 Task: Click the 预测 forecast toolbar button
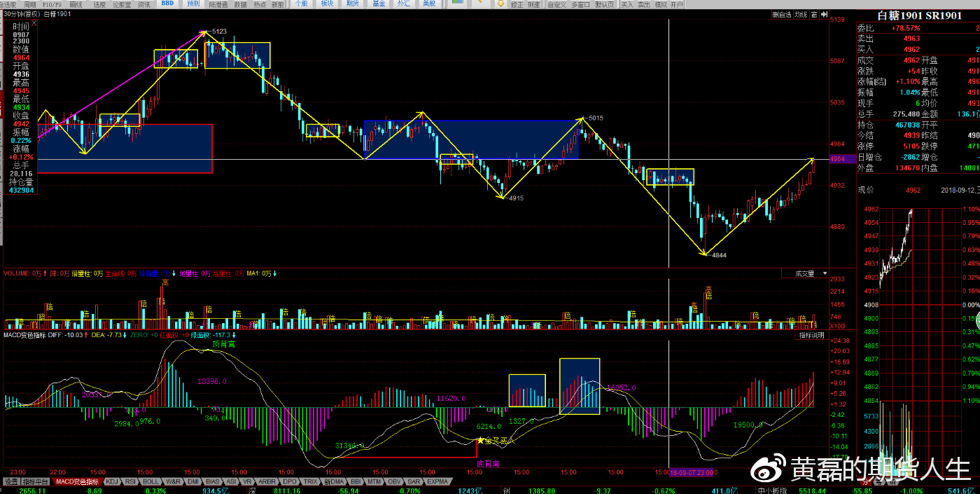(192, 4)
